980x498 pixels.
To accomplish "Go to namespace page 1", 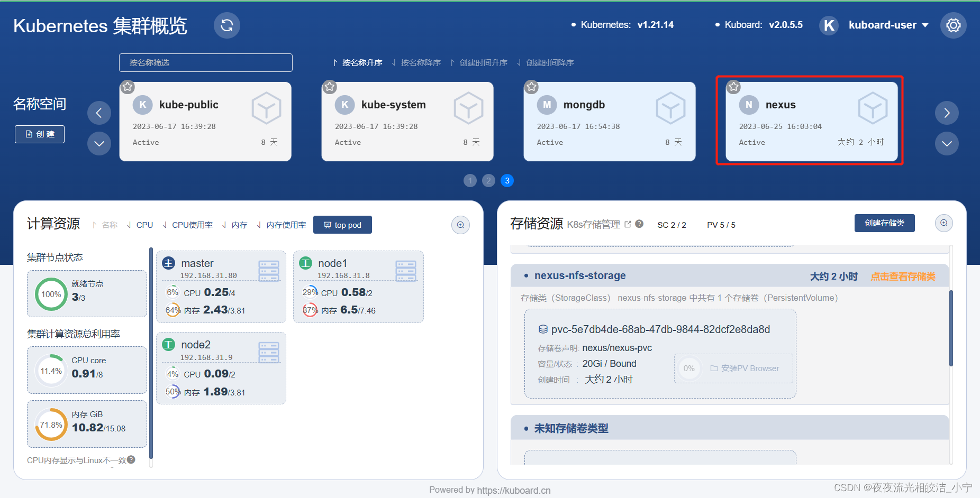I will point(470,181).
